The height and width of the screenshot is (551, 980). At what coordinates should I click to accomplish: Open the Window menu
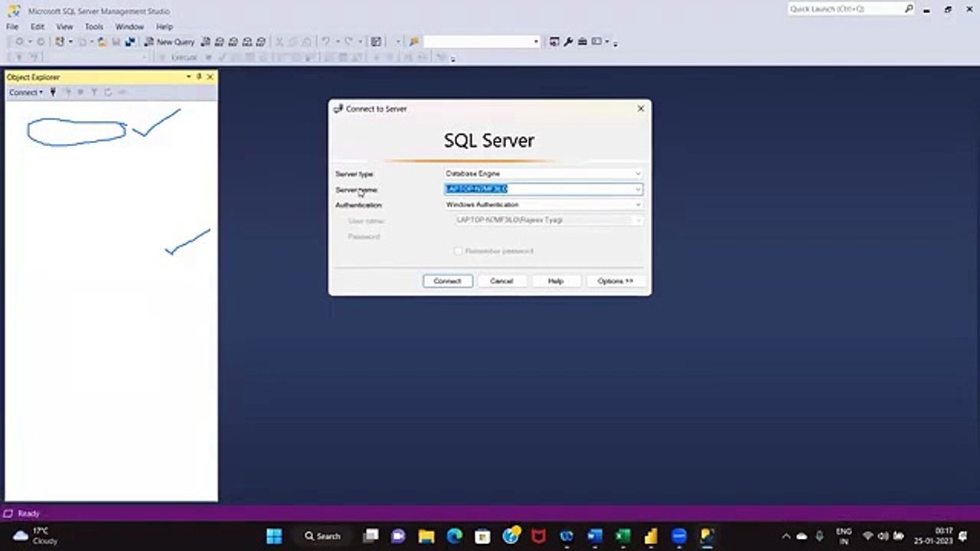[x=129, y=27]
